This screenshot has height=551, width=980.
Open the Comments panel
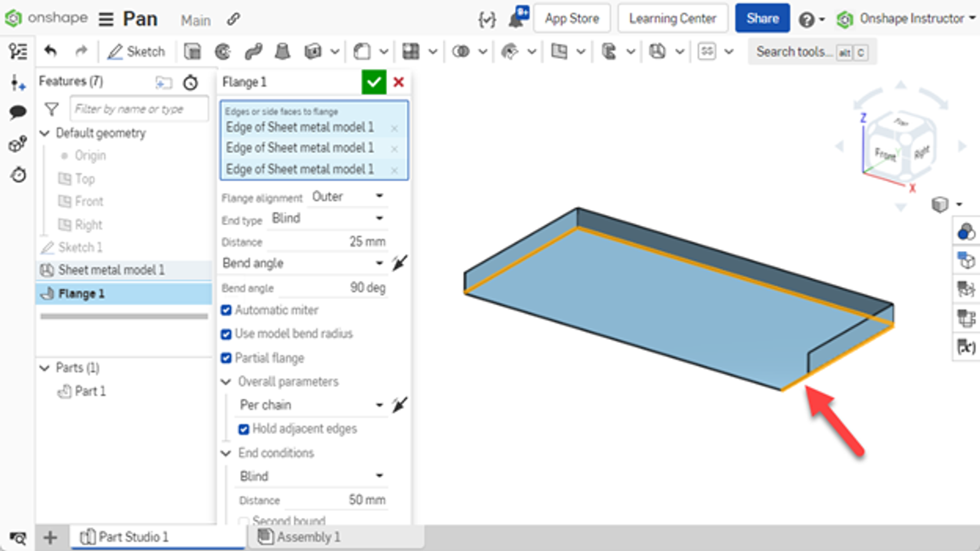[18, 111]
